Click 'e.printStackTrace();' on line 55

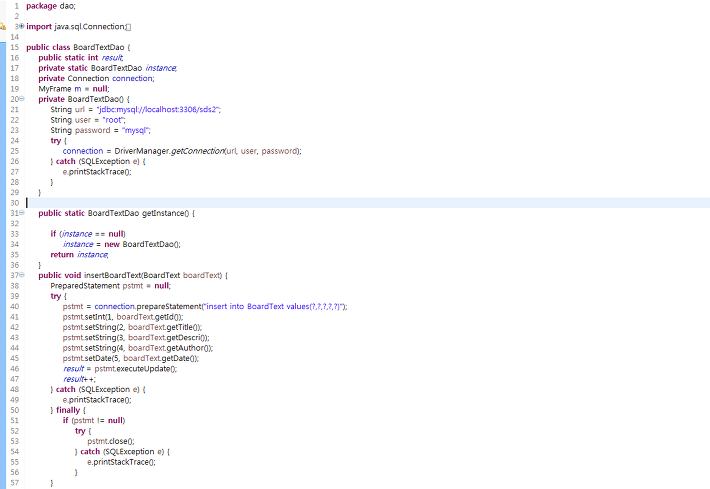pos(121,462)
